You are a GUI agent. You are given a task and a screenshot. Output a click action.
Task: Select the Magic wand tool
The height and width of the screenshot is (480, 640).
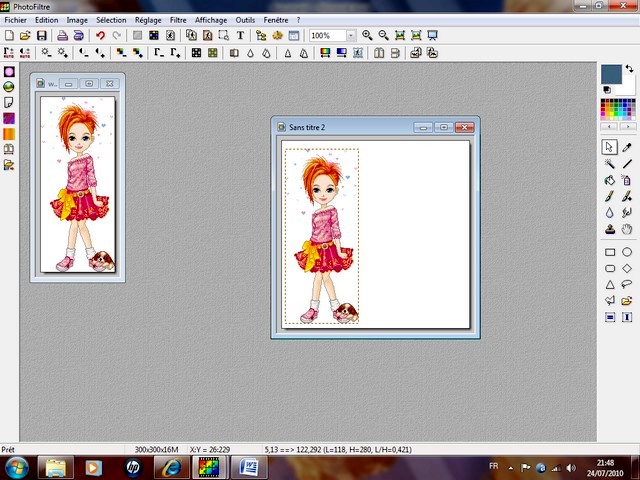click(x=609, y=164)
